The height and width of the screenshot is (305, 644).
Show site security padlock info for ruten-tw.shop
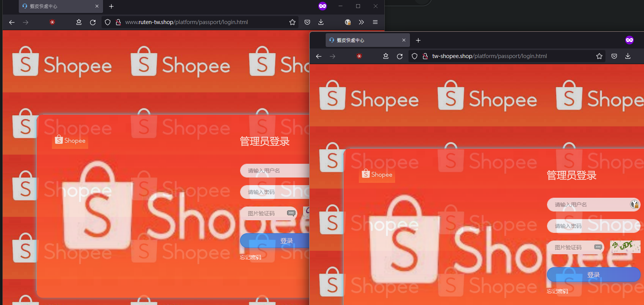tap(118, 22)
